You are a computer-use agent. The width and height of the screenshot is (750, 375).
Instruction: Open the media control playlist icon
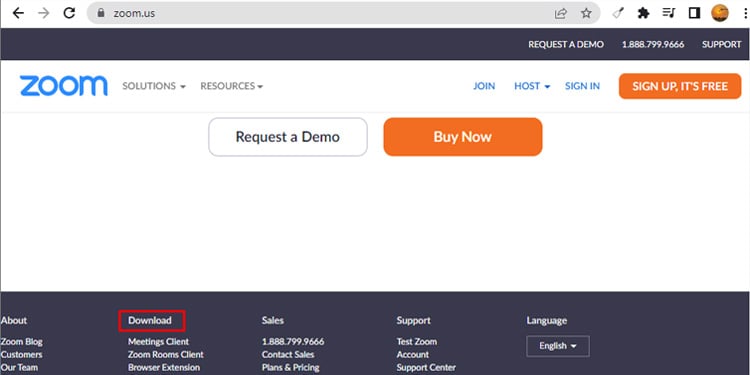click(x=669, y=13)
